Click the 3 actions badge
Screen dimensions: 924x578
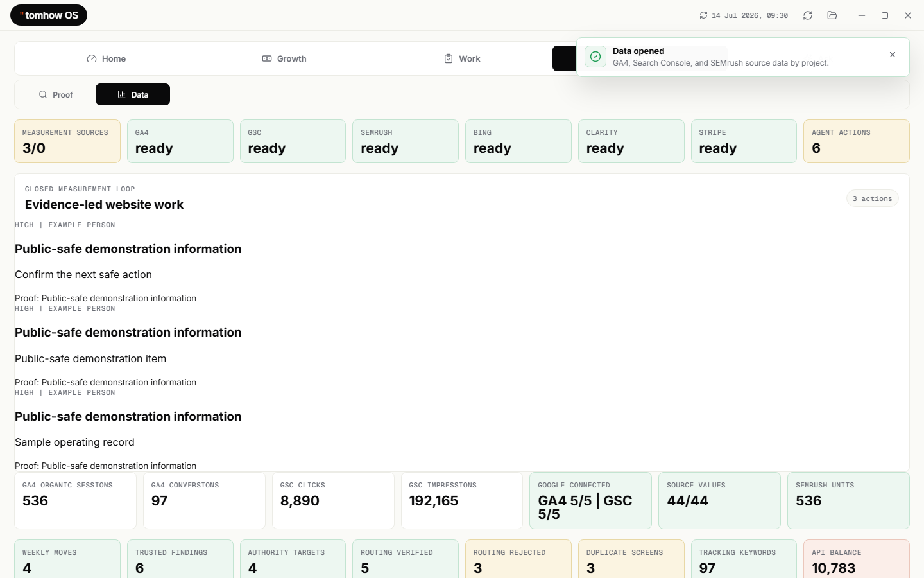coord(872,198)
